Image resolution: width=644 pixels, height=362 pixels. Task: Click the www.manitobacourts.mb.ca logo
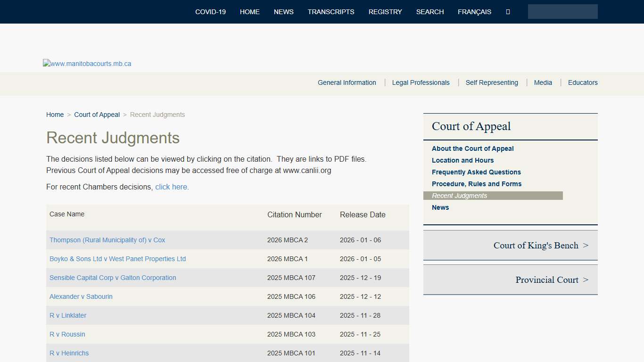[x=87, y=63]
